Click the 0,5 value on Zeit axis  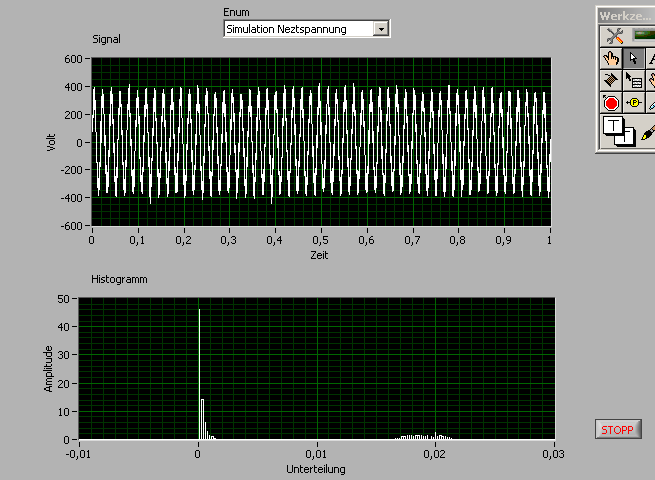click(320, 240)
